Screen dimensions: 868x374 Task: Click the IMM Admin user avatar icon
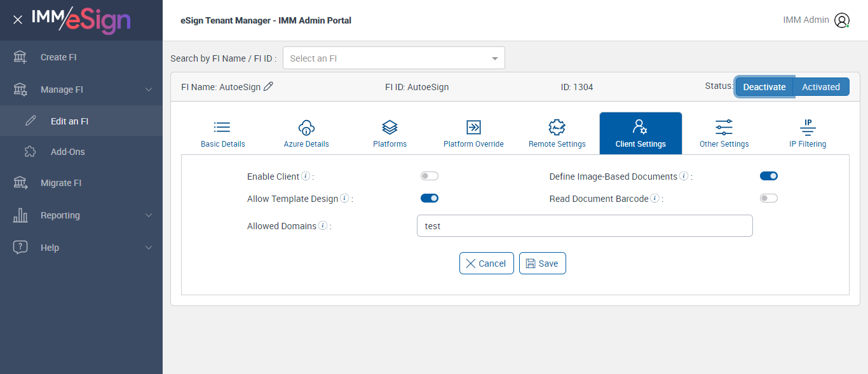coord(842,20)
